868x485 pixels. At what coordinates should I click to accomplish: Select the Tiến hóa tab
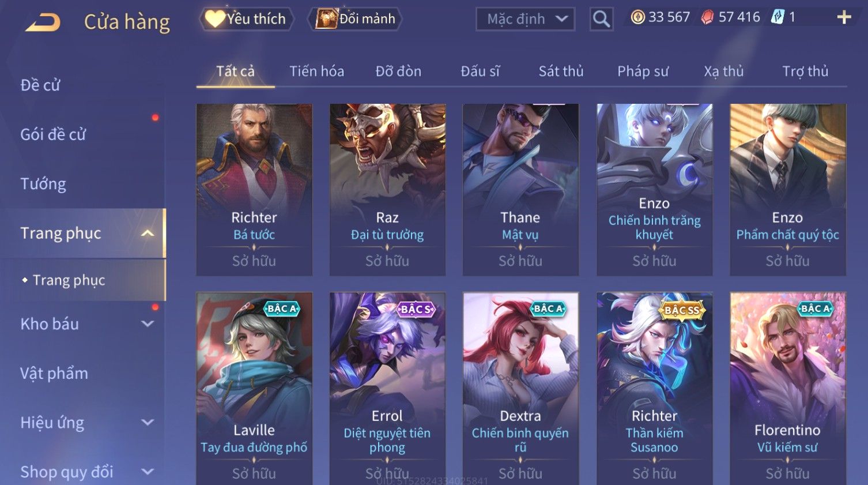316,72
